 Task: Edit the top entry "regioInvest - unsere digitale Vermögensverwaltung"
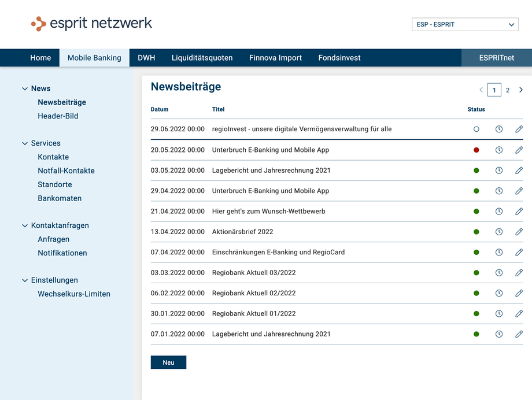pos(519,129)
